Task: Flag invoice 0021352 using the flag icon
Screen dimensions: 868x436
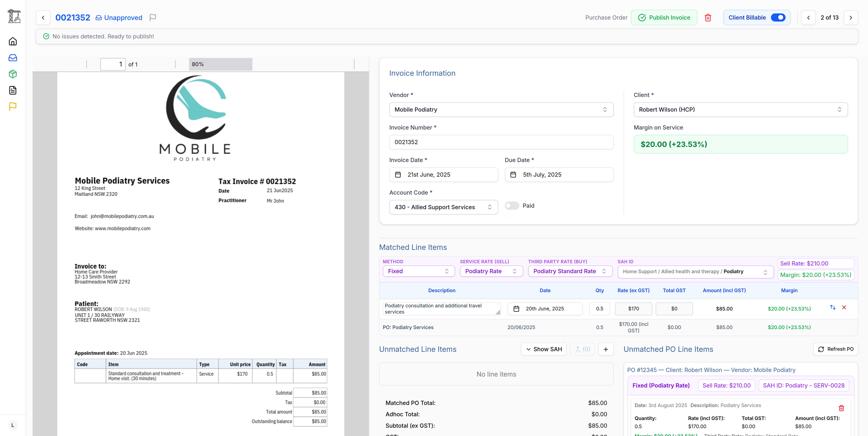Action: click(153, 17)
